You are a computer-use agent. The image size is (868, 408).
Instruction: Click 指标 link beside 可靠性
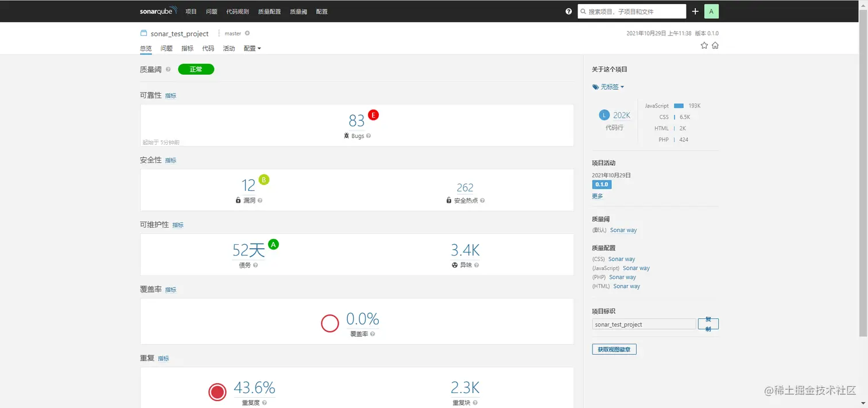(170, 96)
